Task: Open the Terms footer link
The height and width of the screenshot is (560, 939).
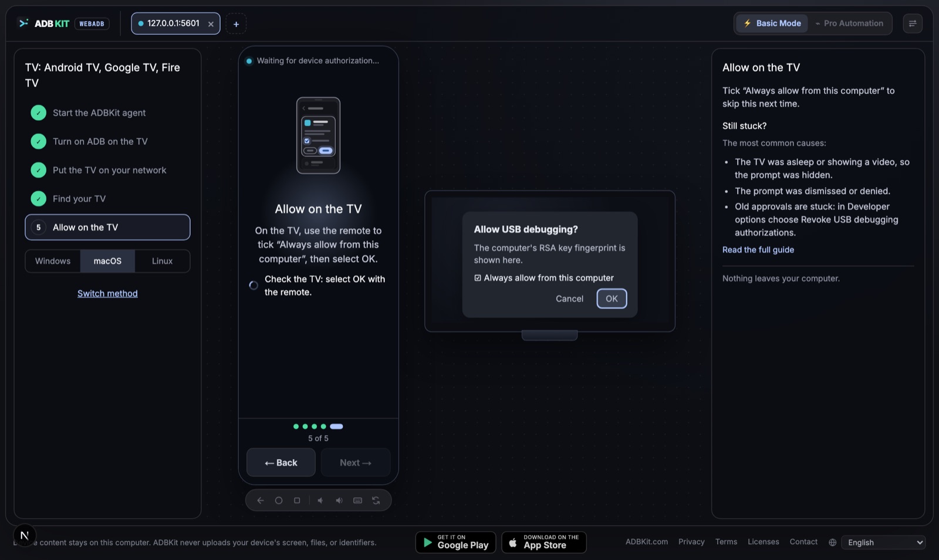Action: click(726, 542)
